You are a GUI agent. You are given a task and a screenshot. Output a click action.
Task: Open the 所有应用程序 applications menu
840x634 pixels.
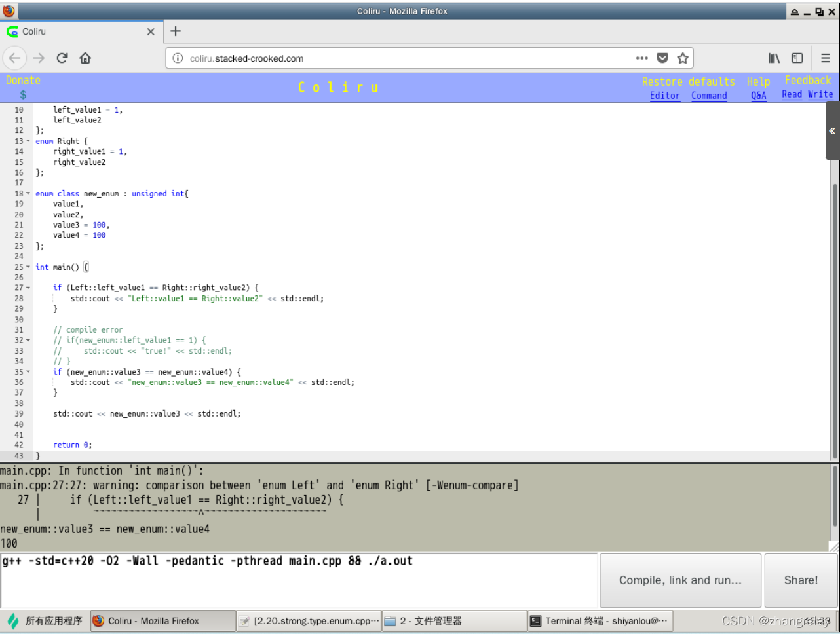(45, 621)
